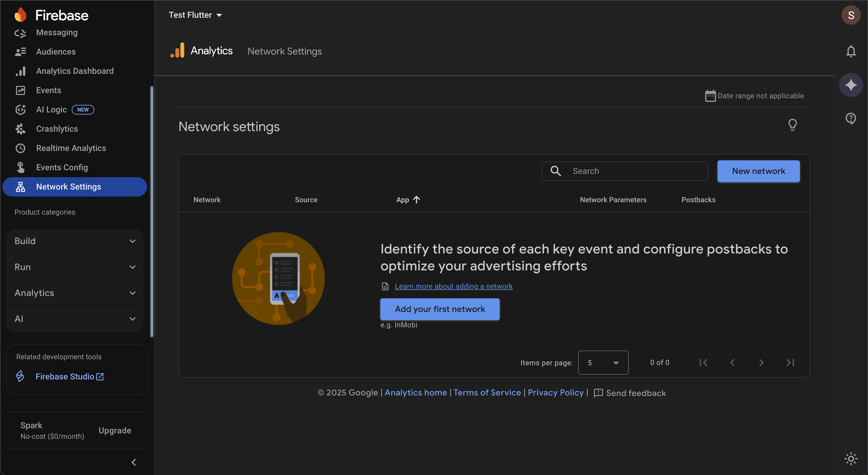
Task: Open Crashlytics in the sidebar
Action: (57, 129)
